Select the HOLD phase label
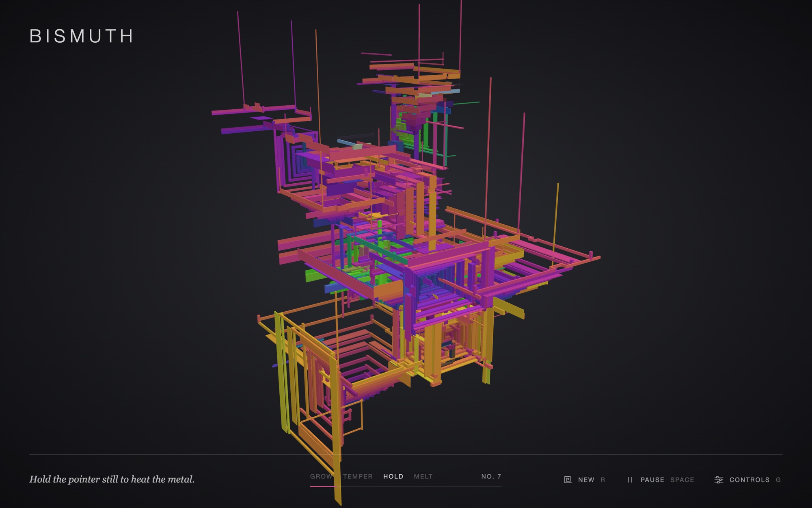The height and width of the screenshot is (508, 812). (393, 476)
